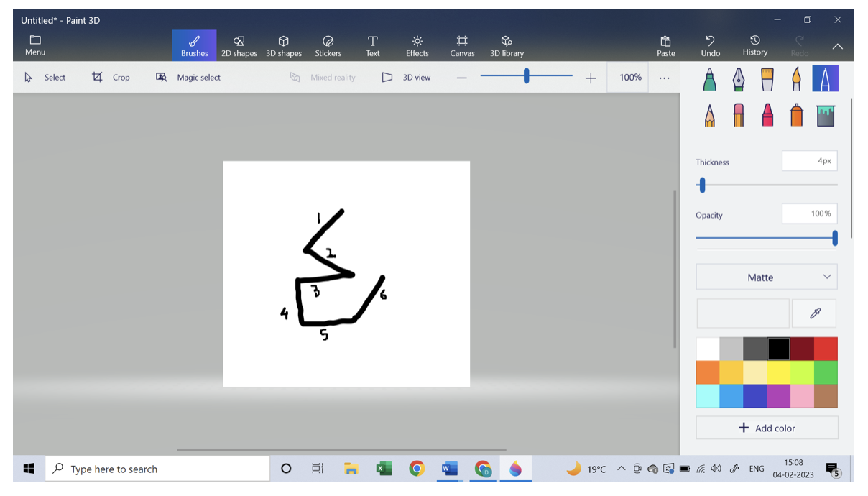Select the yellow color swatch
The height and width of the screenshot is (496, 868).
coord(778,372)
